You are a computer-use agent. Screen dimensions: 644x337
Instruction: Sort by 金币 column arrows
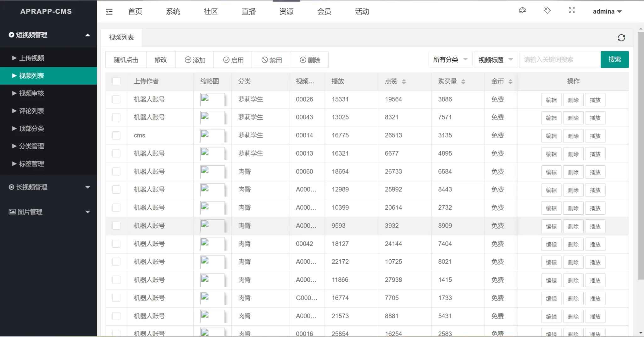[x=510, y=82]
